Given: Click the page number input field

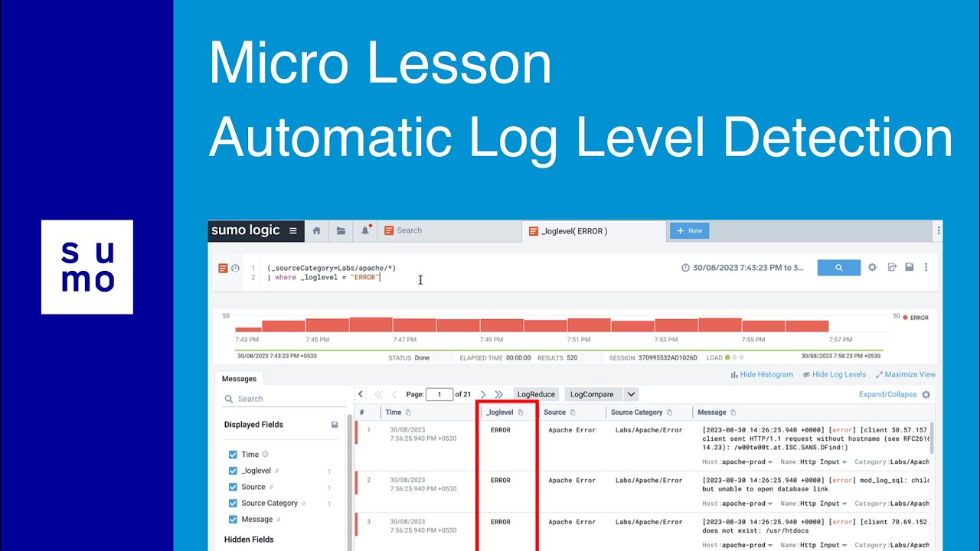Looking at the screenshot, I should [x=439, y=394].
